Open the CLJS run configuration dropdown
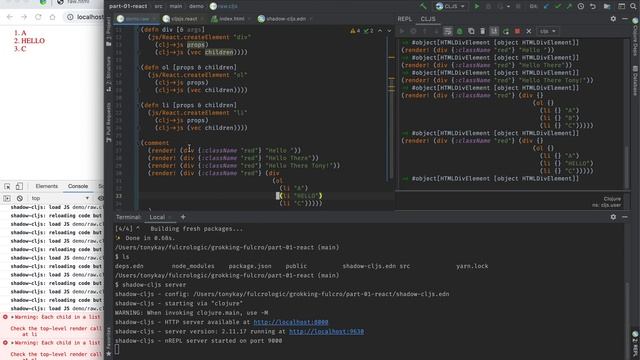The height and width of the screenshot is (360, 640). [451, 7]
